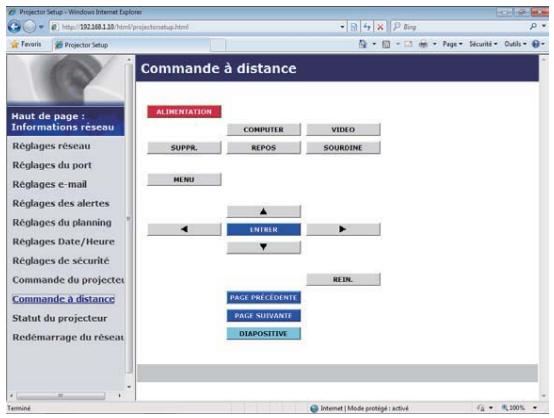Click the address bar URL field

click(194, 27)
